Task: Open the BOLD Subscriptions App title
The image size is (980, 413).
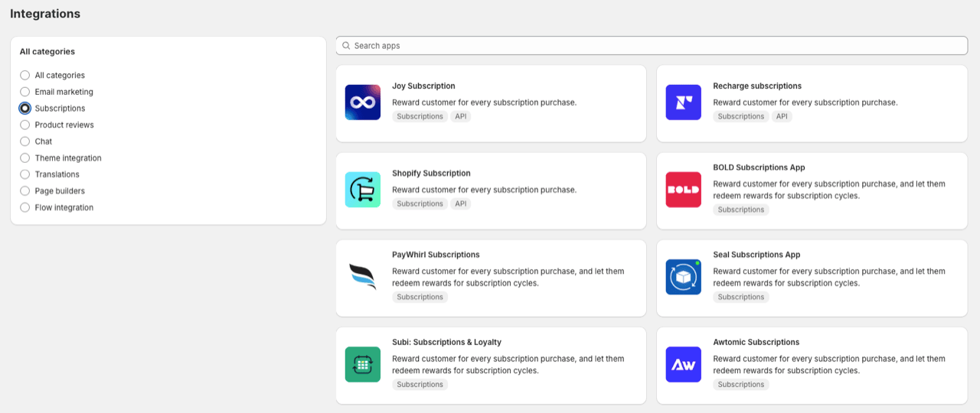Action: click(759, 167)
